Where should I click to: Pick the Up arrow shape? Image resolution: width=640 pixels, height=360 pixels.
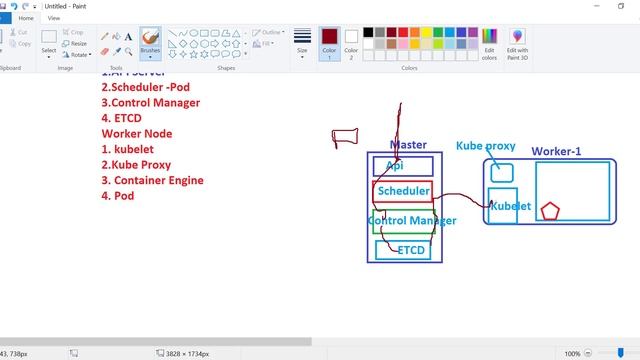coord(236,44)
